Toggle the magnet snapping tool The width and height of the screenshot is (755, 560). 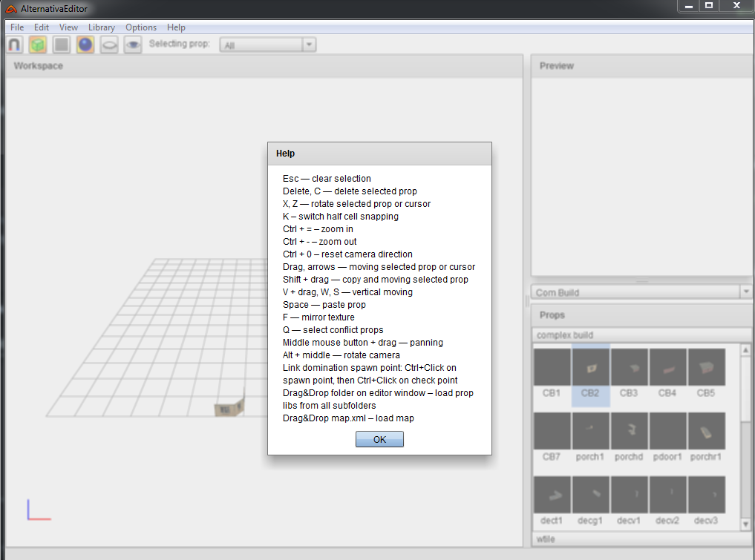pyautogui.click(x=14, y=45)
